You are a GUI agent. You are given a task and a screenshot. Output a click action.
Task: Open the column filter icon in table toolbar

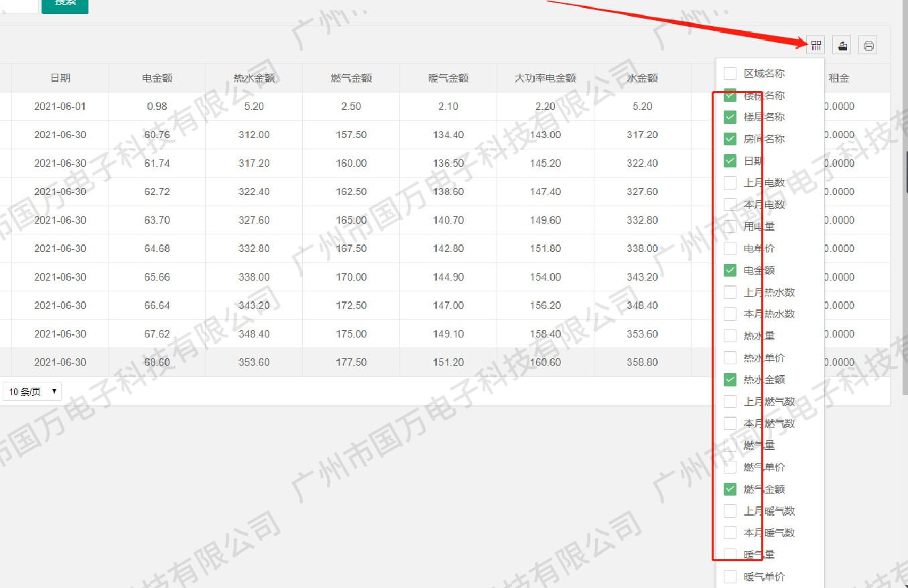(x=816, y=46)
